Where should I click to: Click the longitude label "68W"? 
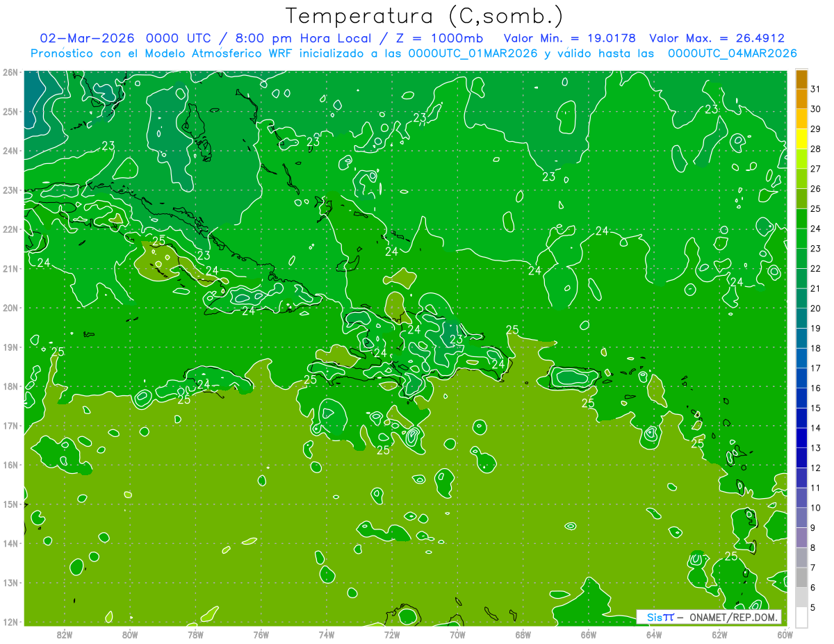pyautogui.click(x=523, y=634)
